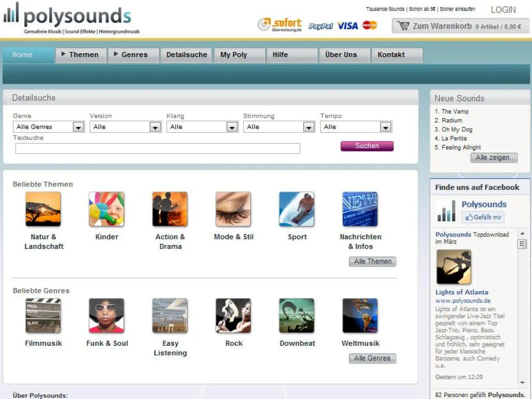532x399 pixels.
Task: Open the Nachrichten & Infos theme icon
Action: (360, 209)
